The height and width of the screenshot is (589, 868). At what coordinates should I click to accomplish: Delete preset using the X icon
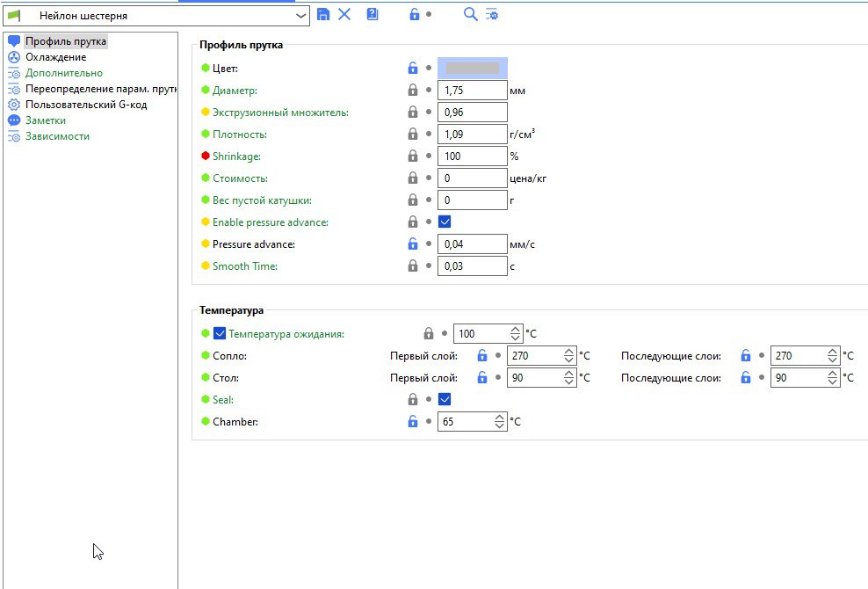(x=344, y=14)
